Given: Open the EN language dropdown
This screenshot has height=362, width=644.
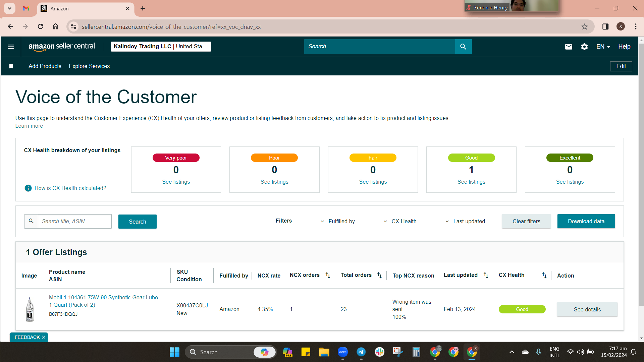Looking at the screenshot, I should (x=603, y=47).
